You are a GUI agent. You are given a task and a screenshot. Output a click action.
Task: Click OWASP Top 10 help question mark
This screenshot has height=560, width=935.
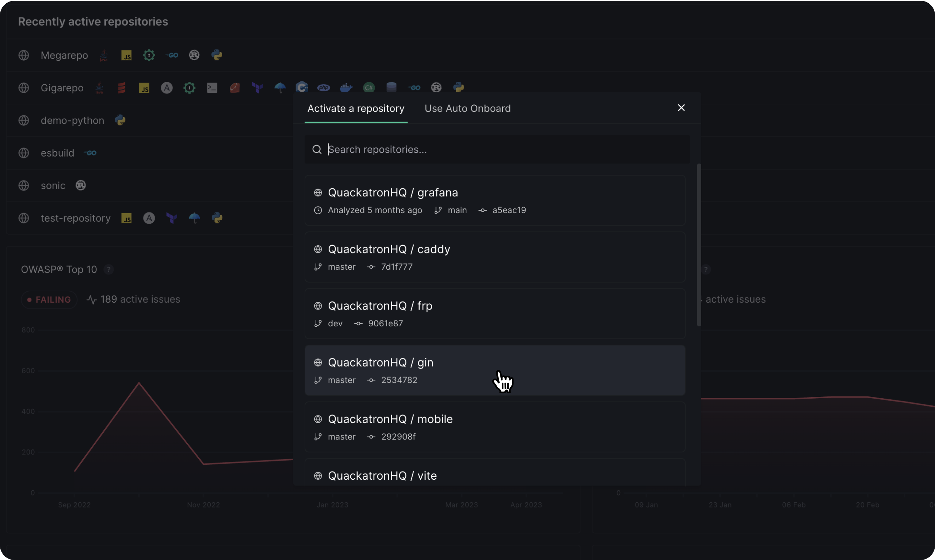[x=109, y=269]
